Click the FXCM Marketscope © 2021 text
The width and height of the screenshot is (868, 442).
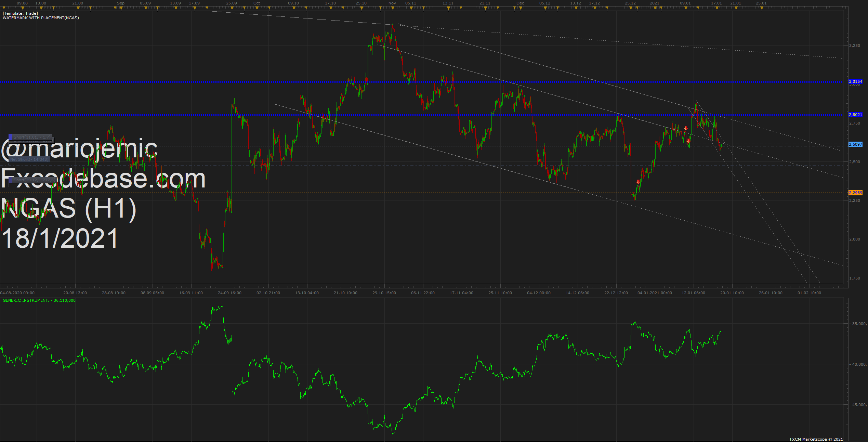[816, 439]
